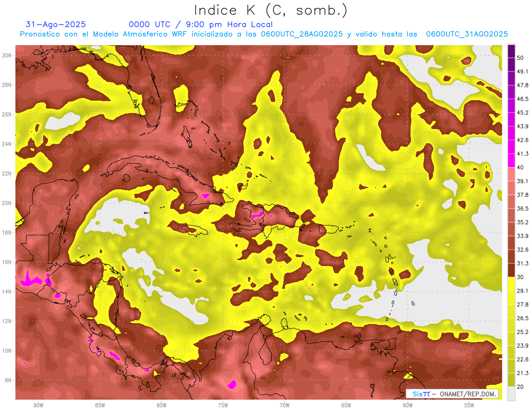Select the '47.8' color scale value
Image resolution: width=532 pixels, height=411 pixels.
pos(522,85)
